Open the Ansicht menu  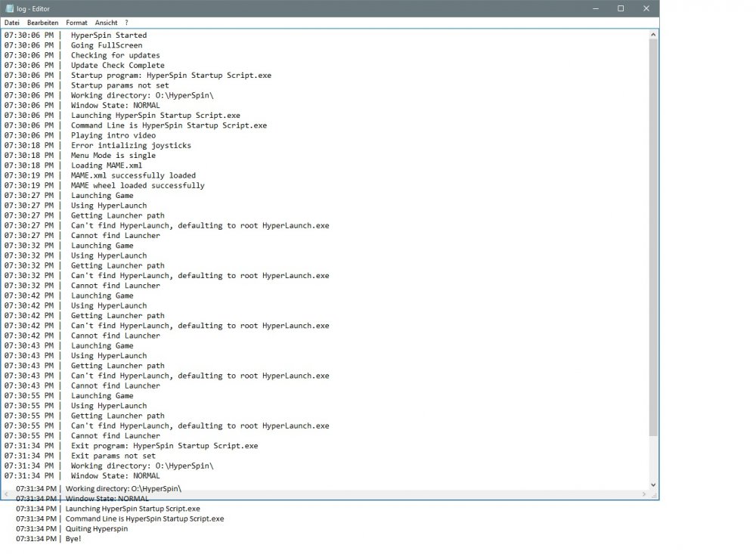click(106, 23)
